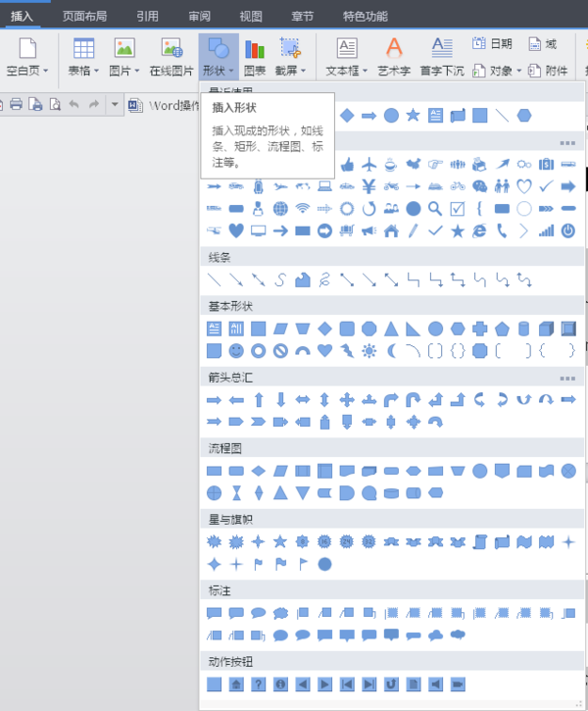Viewport: 588px width, 711px height.
Task: Select the home action button
Action: click(236, 685)
